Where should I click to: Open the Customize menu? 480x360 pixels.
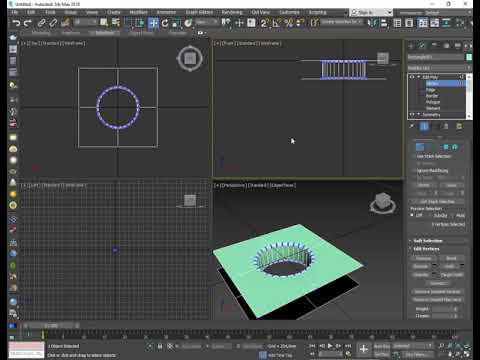point(289,12)
